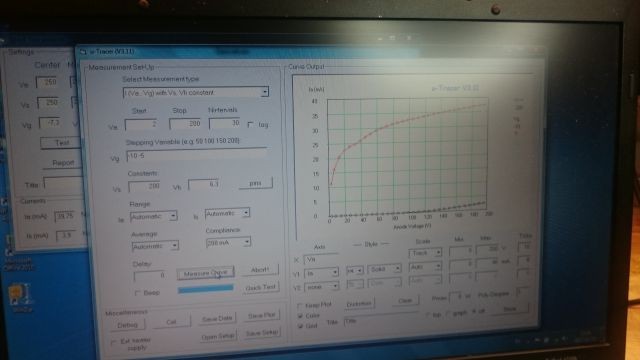
Task: Click the Quick Test button
Action: [x=260, y=287]
